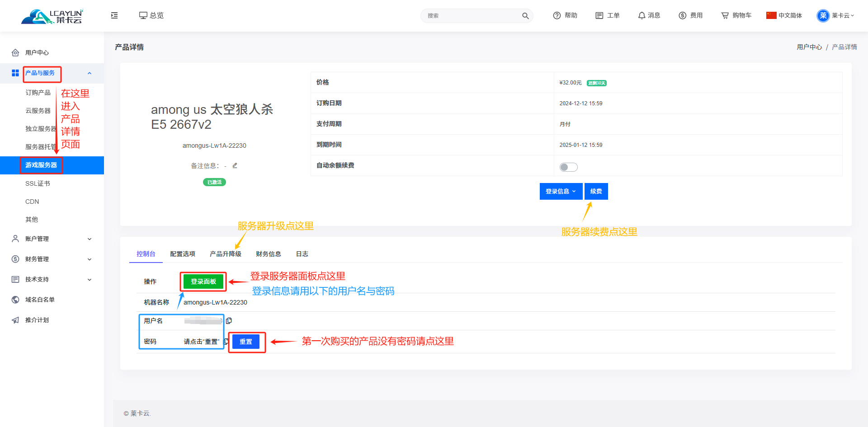The height and width of the screenshot is (427, 868).
Task: Open 其他 in the sidebar
Action: coord(32,220)
